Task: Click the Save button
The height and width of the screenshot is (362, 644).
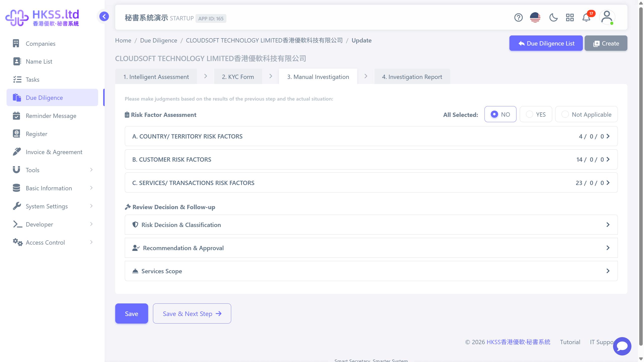Action: point(132,313)
